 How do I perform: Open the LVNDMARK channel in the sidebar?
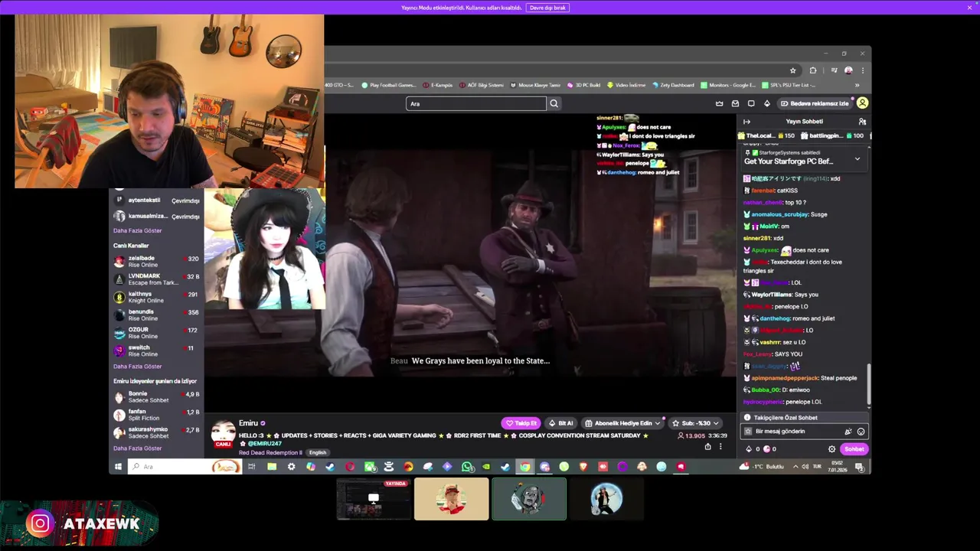[x=155, y=279]
